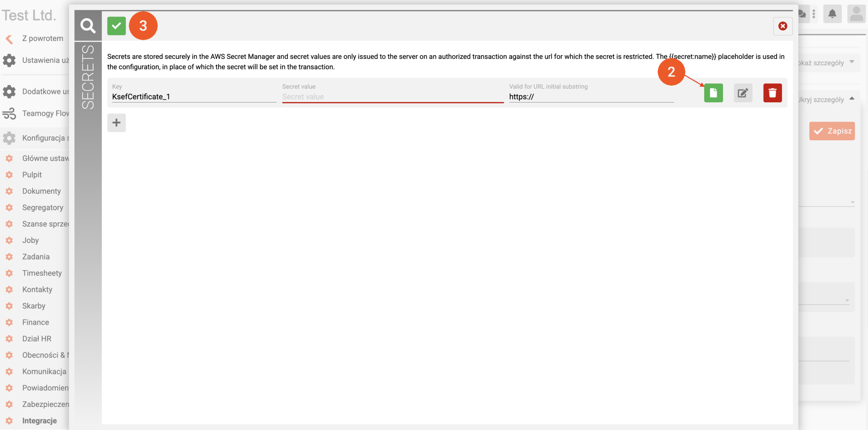Click the green file upload icon

point(713,93)
